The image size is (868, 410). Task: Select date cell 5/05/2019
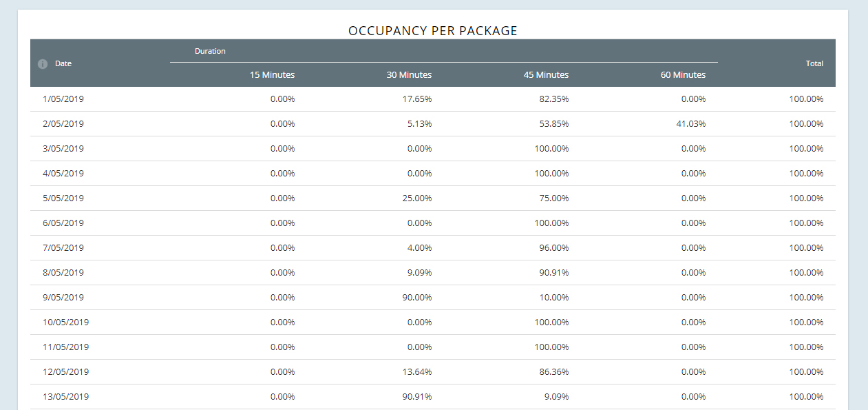pos(63,198)
